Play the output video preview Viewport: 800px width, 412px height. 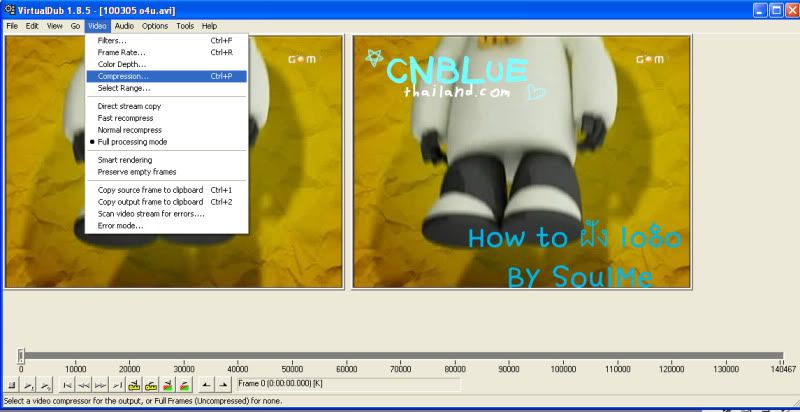point(46,385)
